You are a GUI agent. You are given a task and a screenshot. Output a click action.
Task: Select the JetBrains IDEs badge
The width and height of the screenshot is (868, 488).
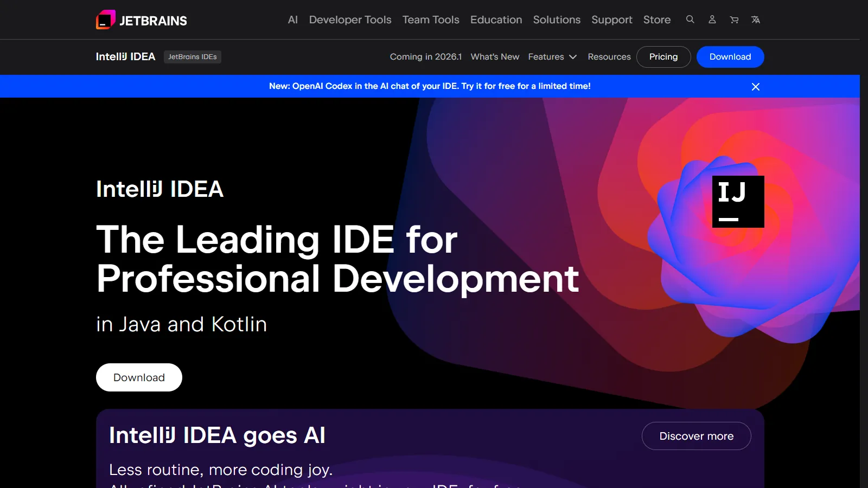tap(192, 56)
